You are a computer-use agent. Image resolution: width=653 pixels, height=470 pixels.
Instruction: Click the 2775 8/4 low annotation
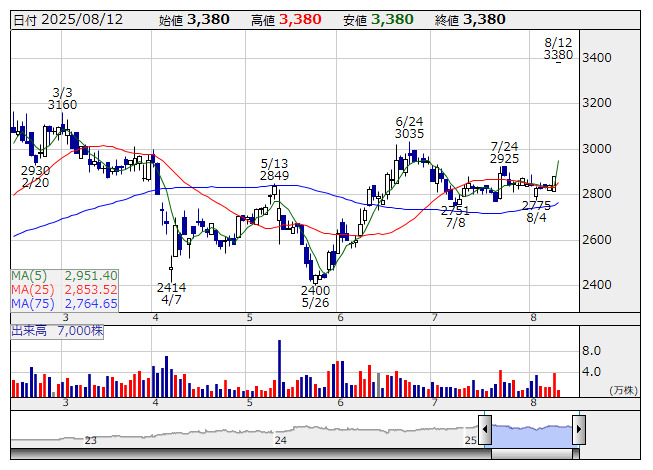pos(536,211)
